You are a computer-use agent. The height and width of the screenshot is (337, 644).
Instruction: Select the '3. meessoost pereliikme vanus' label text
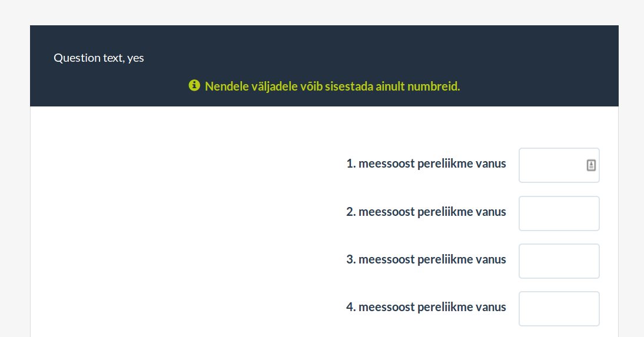click(x=426, y=259)
